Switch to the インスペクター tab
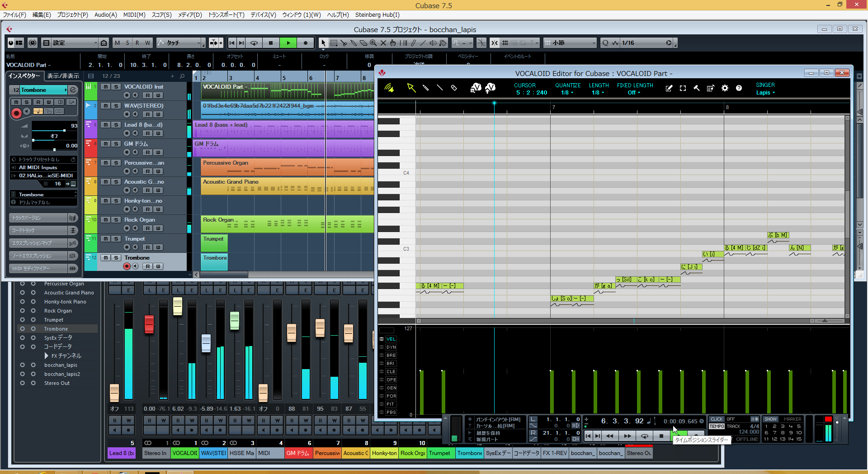Image resolution: width=868 pixels, height=474 pixels. point(25,76)
